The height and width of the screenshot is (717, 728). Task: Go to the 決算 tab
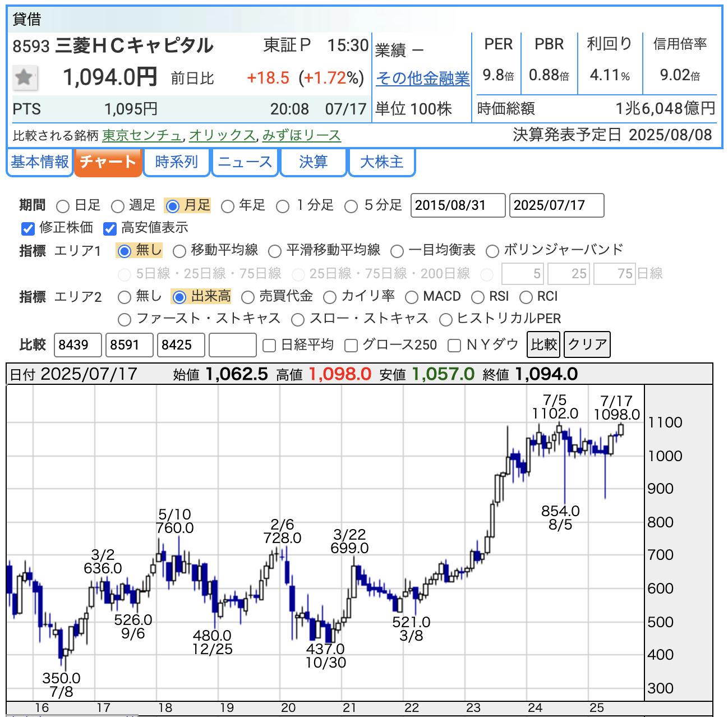point(313,162)
